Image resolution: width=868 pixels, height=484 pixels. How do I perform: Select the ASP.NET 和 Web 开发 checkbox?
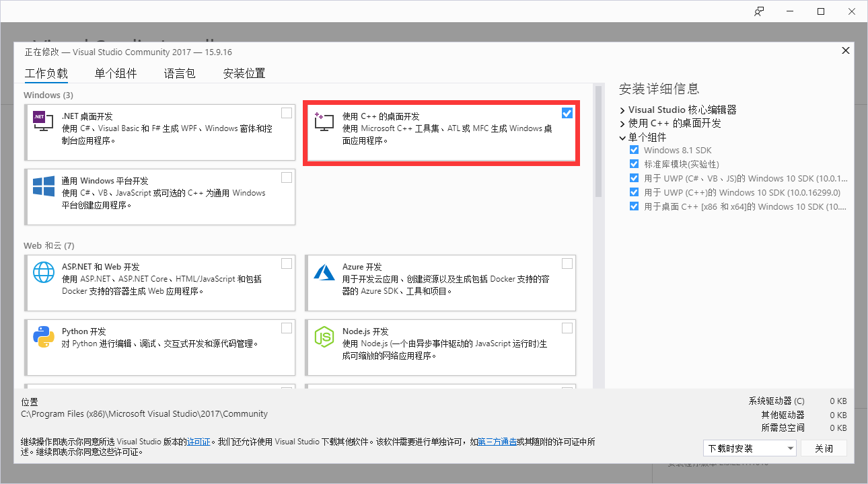coord(287,264)
